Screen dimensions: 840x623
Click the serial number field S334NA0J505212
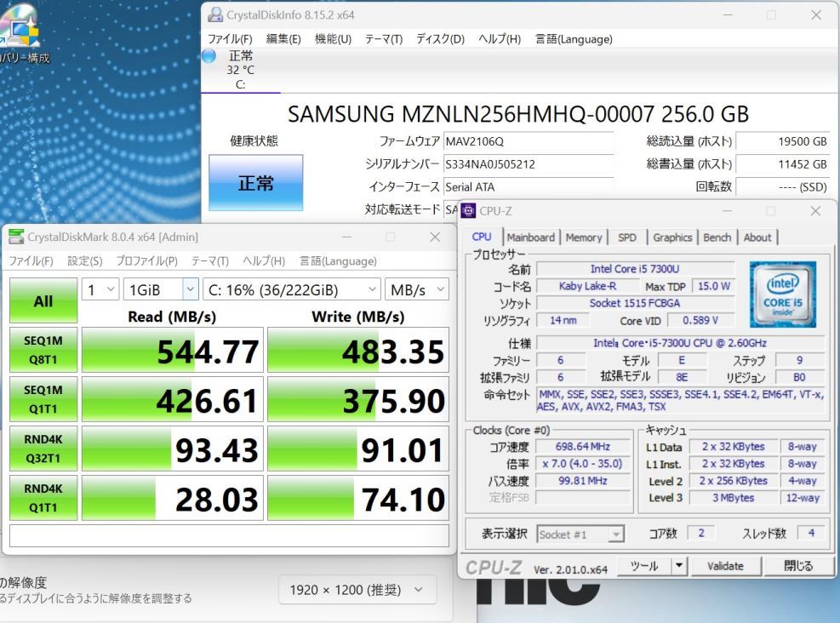[x=529, y=164]
